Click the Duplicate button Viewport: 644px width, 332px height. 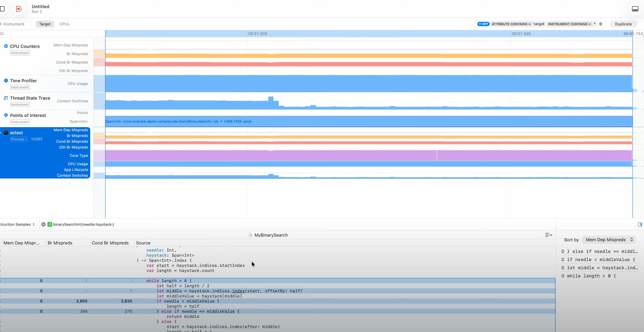coord(623,24)
